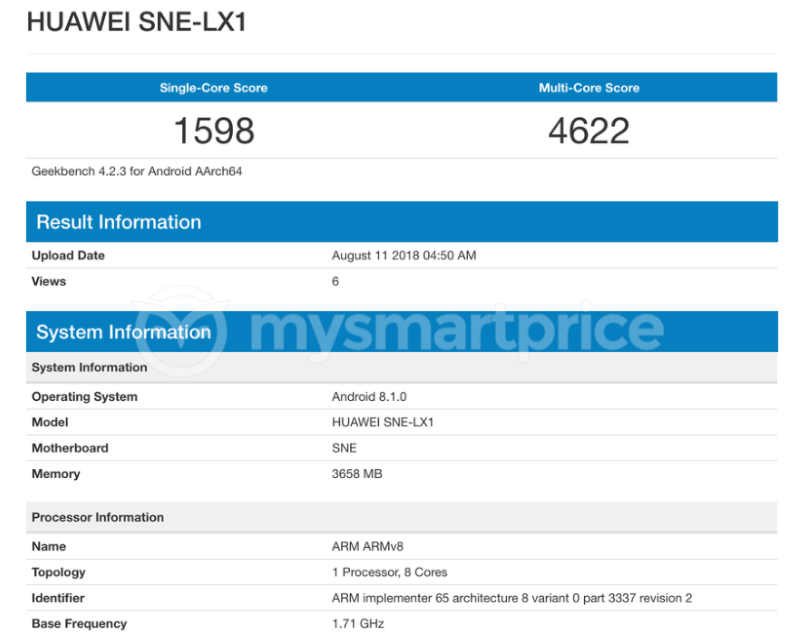Click the 1.71 GHz value
The height and width of the screenshot is (640, 785).
click(358, 624)
